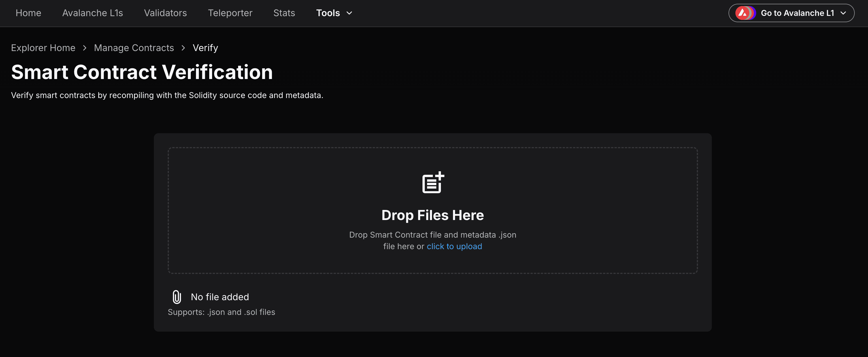Click chevron arrow after Explorer Home breadcrumb
The image size is (868, 357).
click(x=84, y=48)
